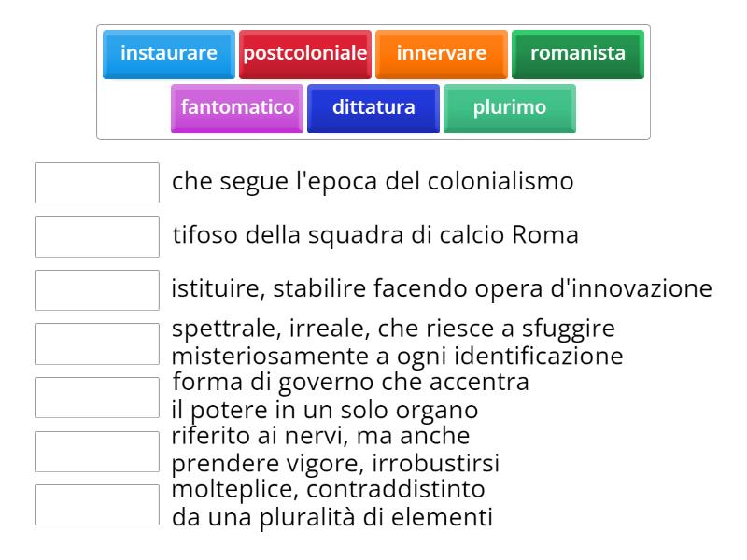Viewport: 747px width, 560px height.
Task: Click answer box next to 'tifoso della squadra'
Action: pyautogui.click(x=97, y=236)
